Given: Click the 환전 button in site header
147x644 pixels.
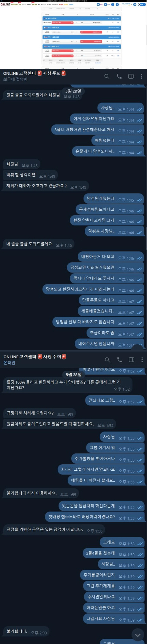Looking at the screenshot, I should click(107, 5).
